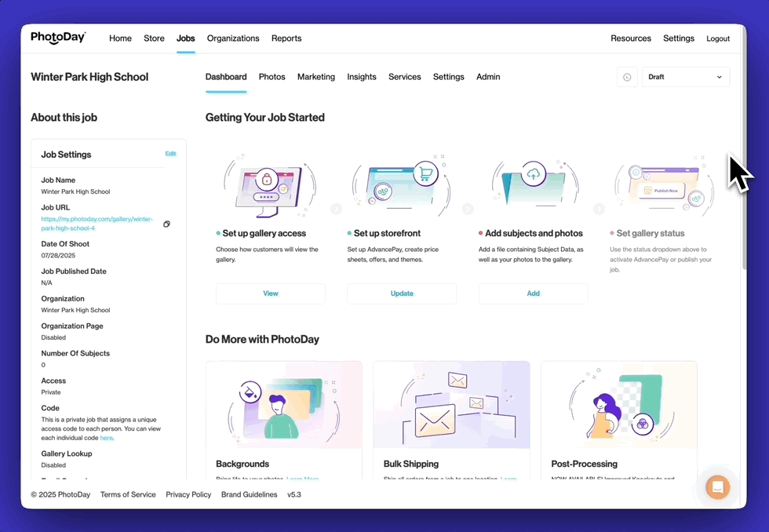The width and height of the screenshot is (769, 532).
Task: Click the cloud upload folder illustration
Action: [x=534, y=184]
